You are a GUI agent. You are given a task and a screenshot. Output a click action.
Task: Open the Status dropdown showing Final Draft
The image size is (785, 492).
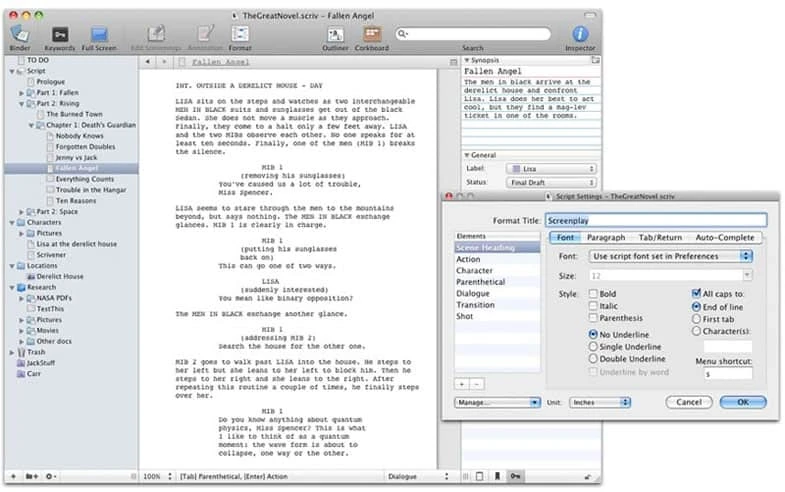point(551,182)
